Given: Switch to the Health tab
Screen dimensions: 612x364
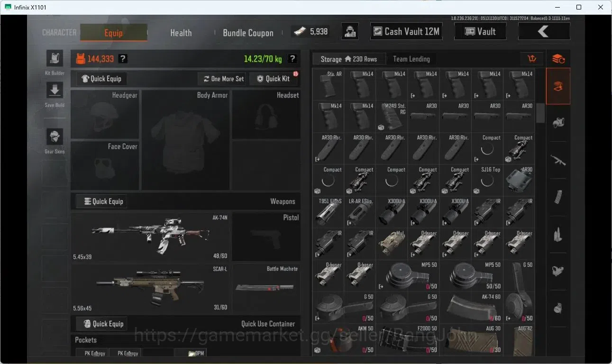Looking at the screenshot, I should click(181, 33).
